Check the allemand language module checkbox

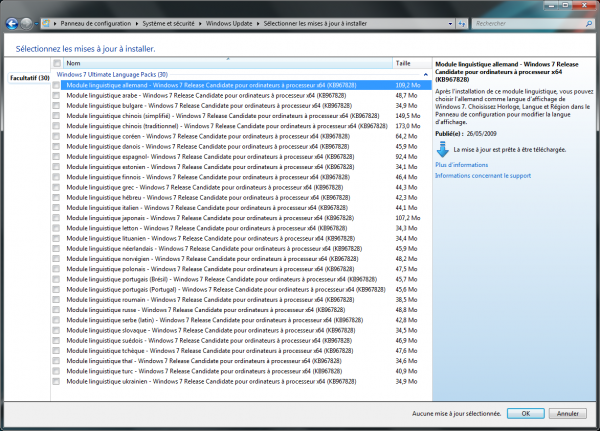pos(56,85)
